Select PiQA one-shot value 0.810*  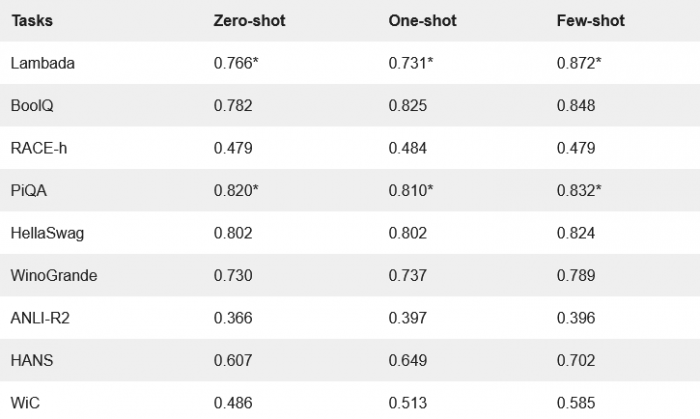[x=410, y=190]
